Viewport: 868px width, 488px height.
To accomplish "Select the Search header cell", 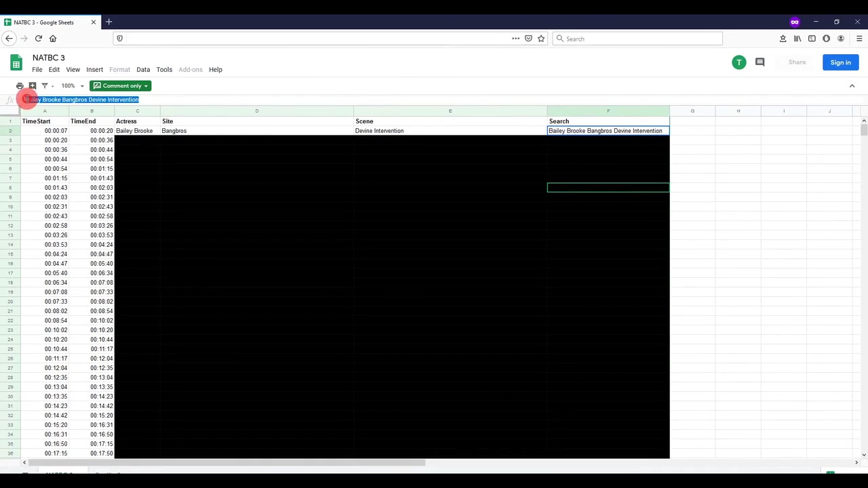I will pyautogui.click(x=608, y=121).
